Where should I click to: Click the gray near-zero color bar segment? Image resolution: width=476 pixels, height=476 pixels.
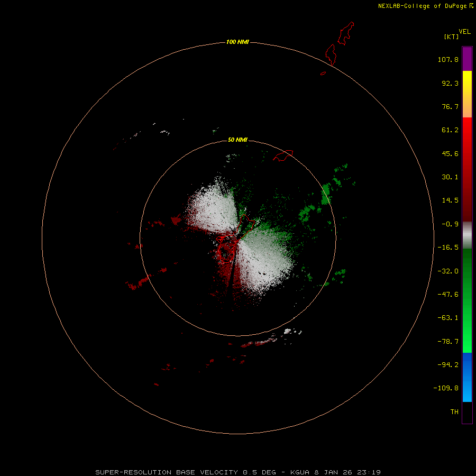[x=467, y=235]
